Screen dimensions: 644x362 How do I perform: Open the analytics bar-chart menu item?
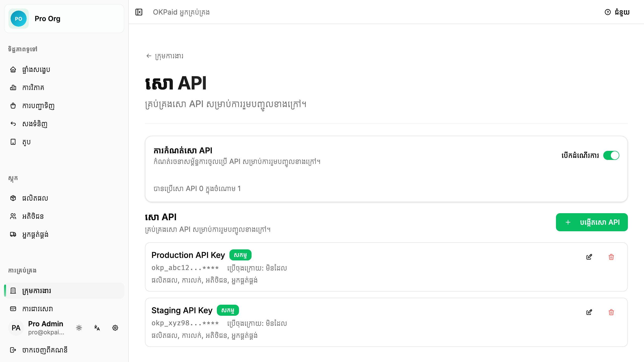point(64,87)
